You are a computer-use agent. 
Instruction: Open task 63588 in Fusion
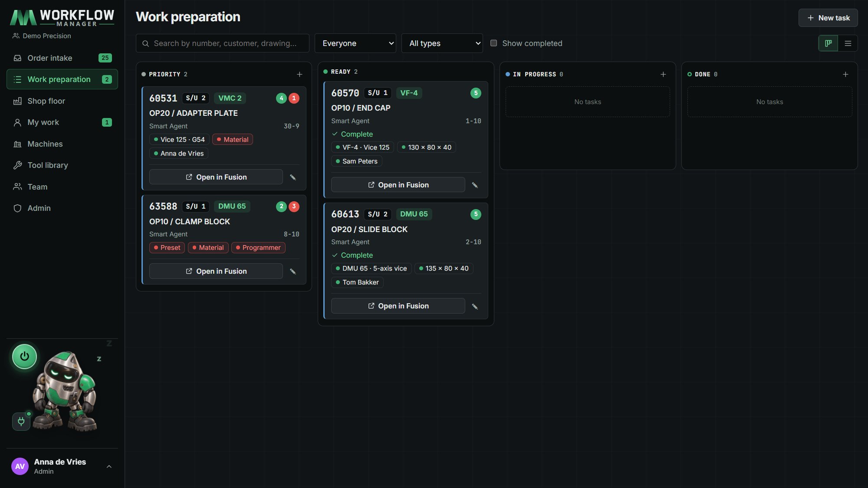[216, 271]
